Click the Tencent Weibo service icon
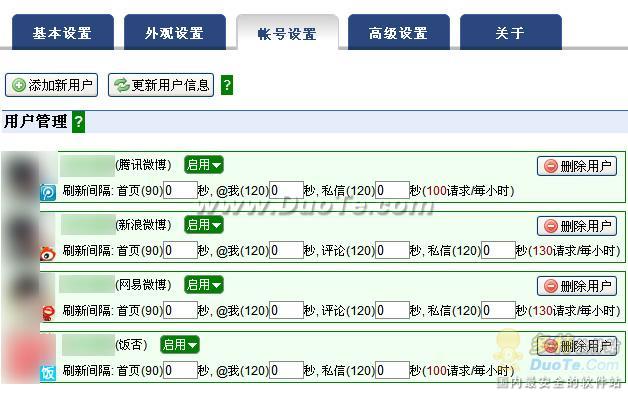Image resolution: width=628 pixels, height=409 pixels. [x=48, y=193]
